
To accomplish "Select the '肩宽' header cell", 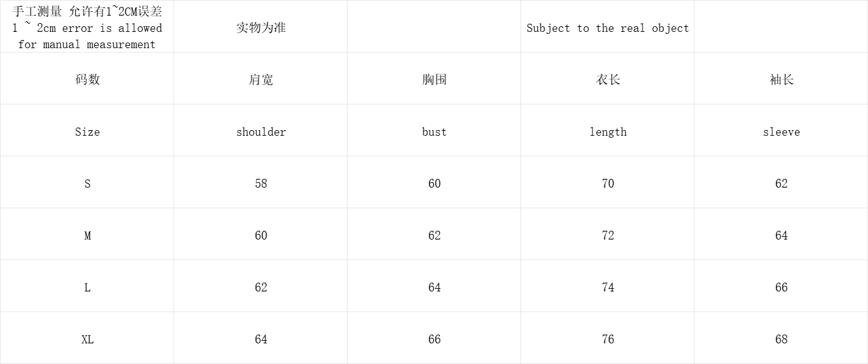I will [261, 79].
